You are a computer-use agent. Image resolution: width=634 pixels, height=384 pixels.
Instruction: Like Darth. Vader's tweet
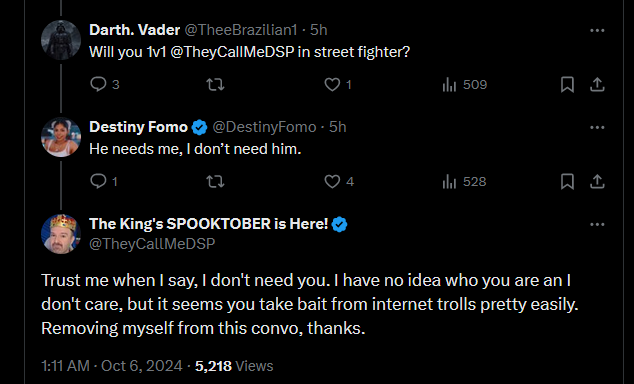pyautogui.click(x=338, y=84)
